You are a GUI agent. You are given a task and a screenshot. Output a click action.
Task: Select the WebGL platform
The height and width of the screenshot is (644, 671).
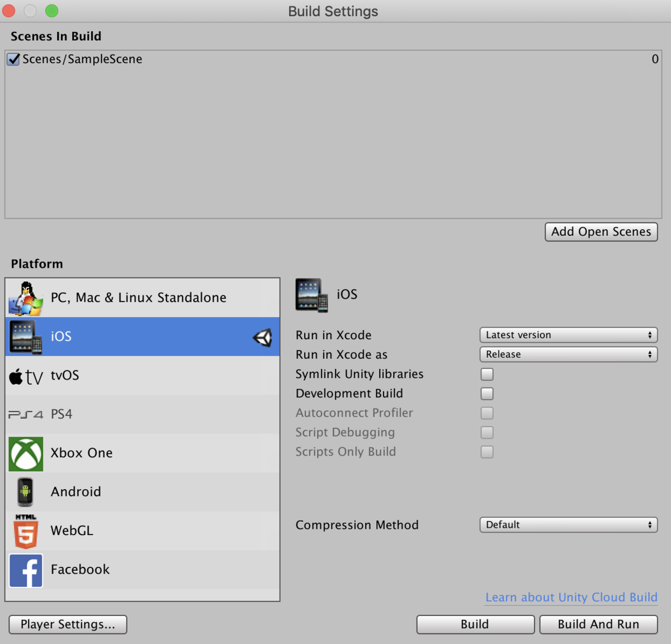pos(143,531)
